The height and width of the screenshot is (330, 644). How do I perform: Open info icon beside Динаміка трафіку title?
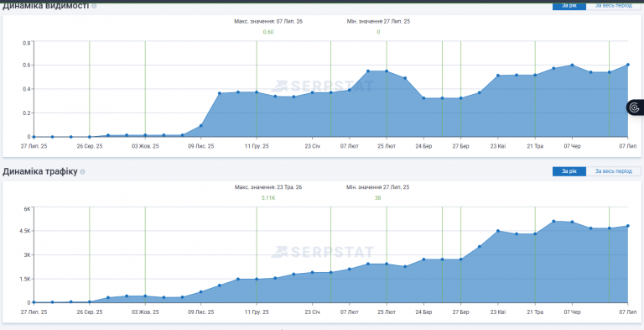(x=82, y=172)
